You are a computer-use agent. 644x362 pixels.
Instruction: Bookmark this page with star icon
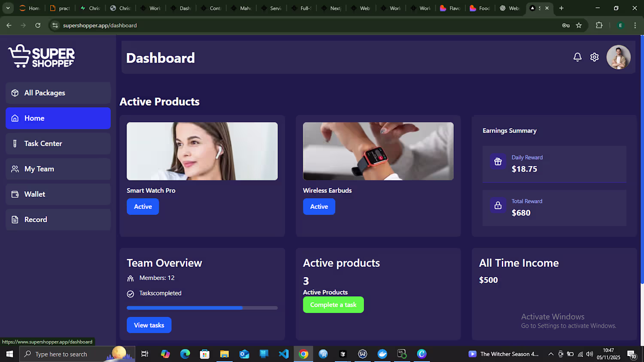click(579, 25)
